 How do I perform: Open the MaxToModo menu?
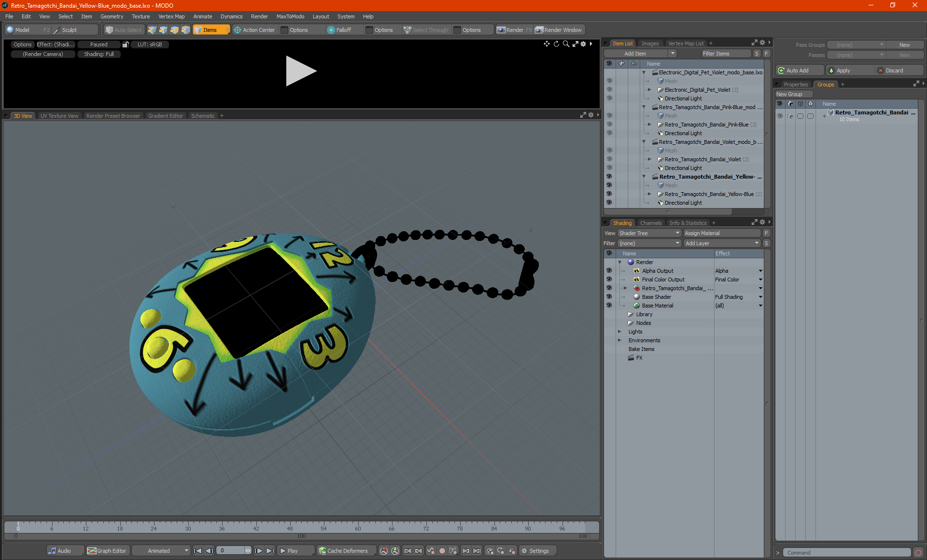point(290,16)
